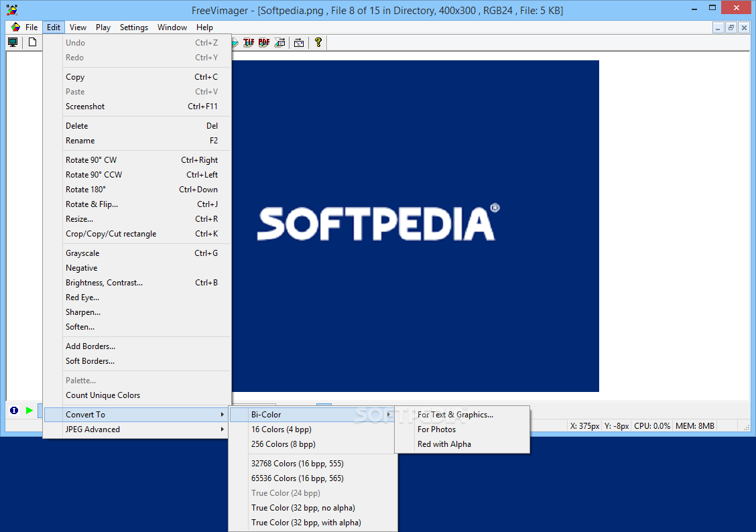This screenshot has width=756, height=532.
Task: Select Crop/Copy/Cut rectangle
Action: tap(137, 234)
